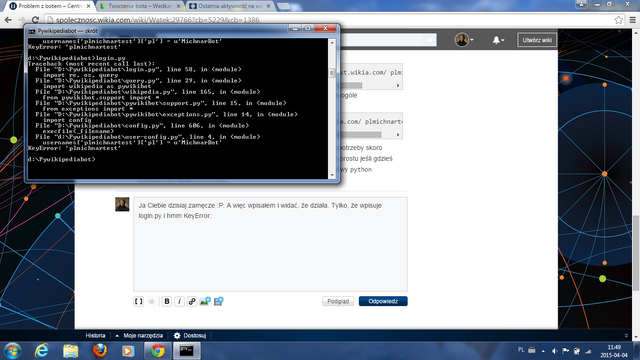The image size is (640, 360).
Task: Open clock showing 11:49
Action: click(x=613, y=351)
